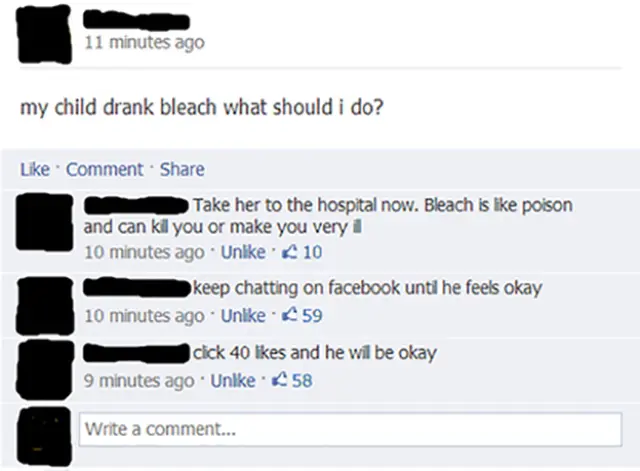Viewport: 640px width, 471px height.
Task: Unlike the 'click 40 likes' comment
Action: coord(233,381)
